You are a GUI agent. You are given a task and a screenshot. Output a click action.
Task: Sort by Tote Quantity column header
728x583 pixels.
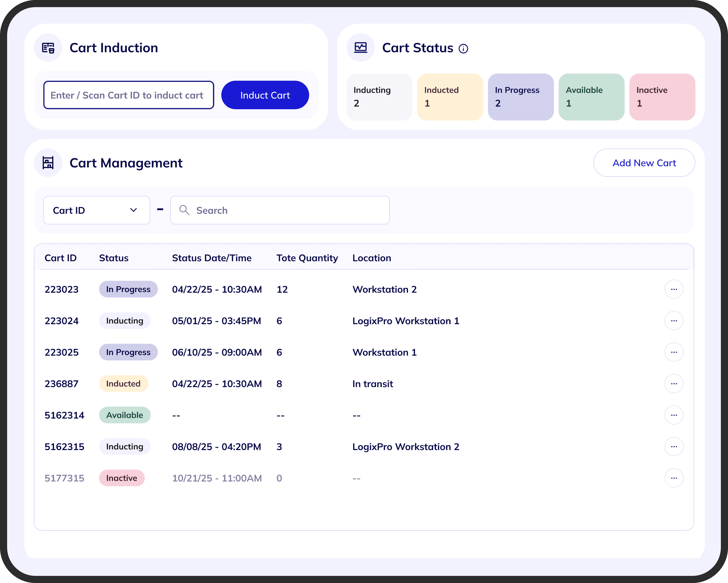pos(307,258)
